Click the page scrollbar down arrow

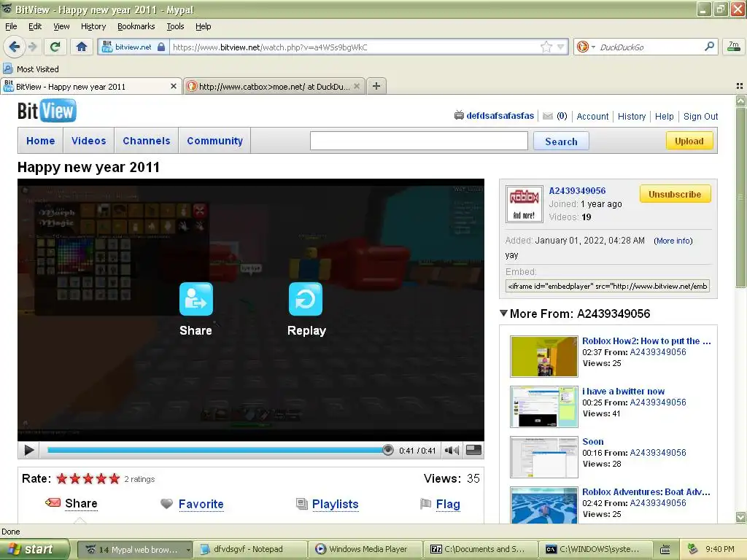click(741, 517)
